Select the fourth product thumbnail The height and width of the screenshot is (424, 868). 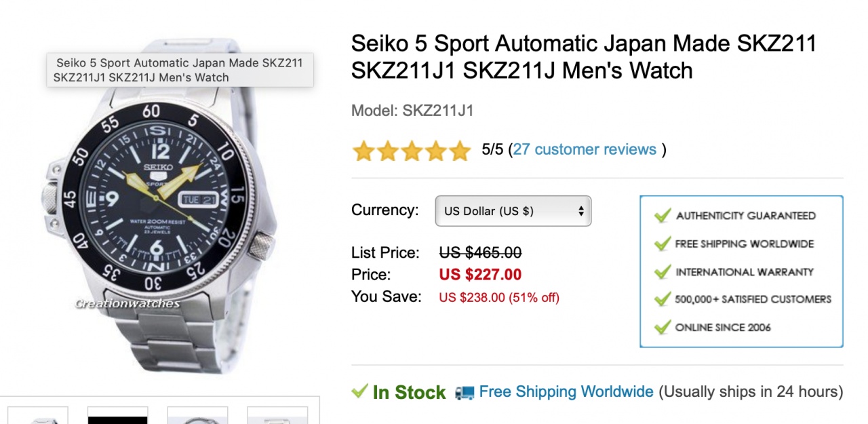(277, 415)
